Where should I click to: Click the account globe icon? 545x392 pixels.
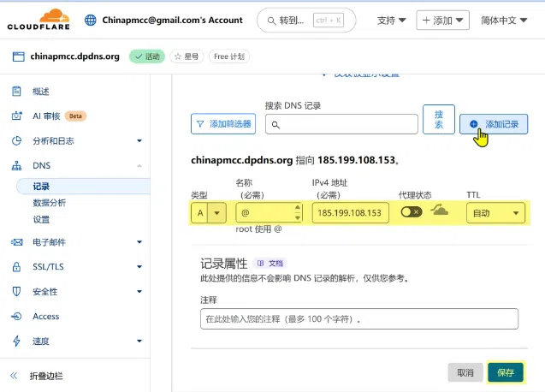coord(91,21)
